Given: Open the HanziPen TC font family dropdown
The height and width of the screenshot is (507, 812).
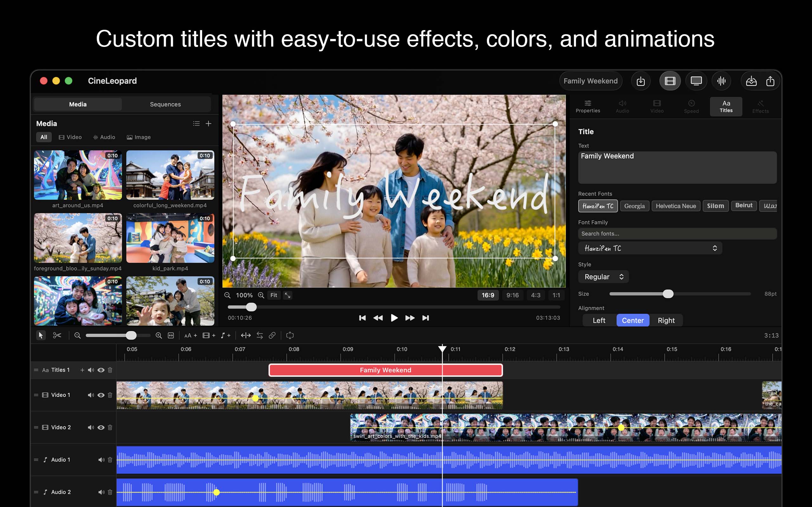Looking at the screenshot, I should click(x=650, y=248).
